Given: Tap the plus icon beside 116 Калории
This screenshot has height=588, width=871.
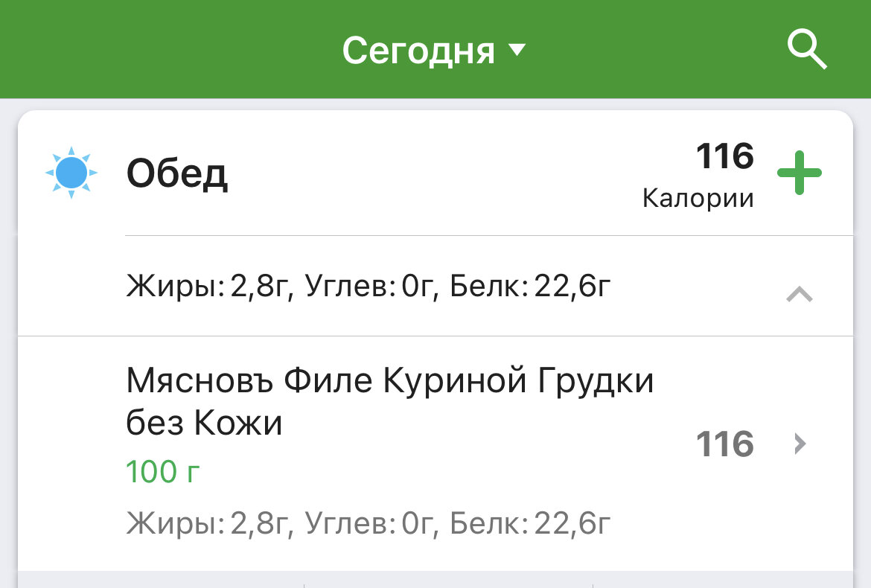Looking at the screenshot, I should point(800,172).
